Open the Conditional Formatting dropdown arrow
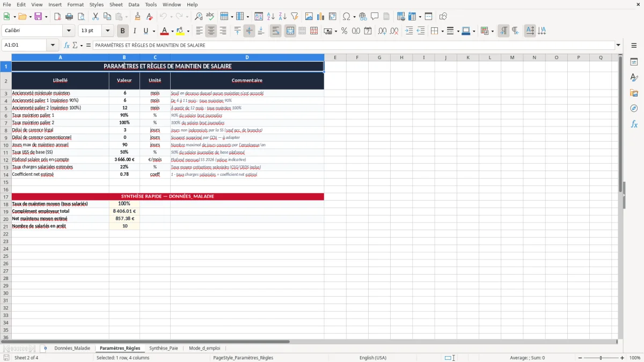The height and width of the screenshot is (362, 644). 493,31
